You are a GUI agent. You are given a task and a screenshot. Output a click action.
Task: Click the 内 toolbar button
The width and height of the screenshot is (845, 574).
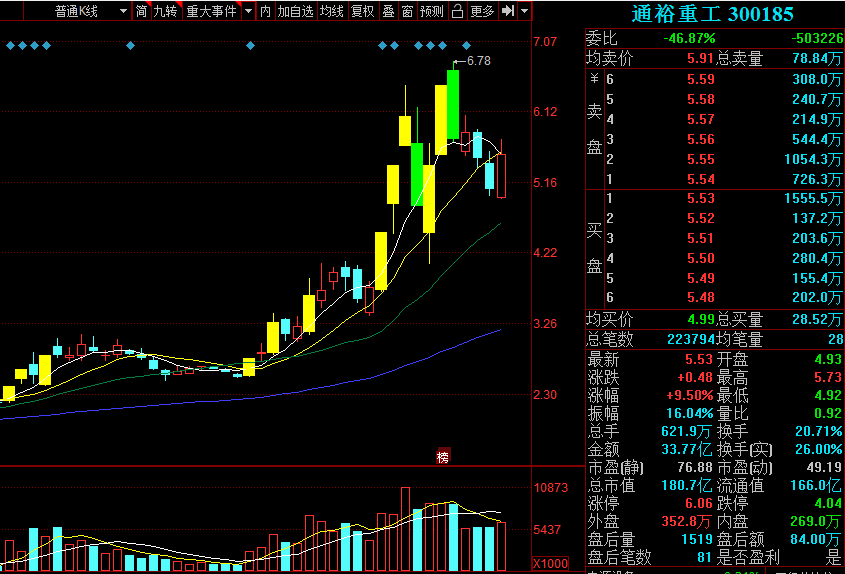pos(265,11)
